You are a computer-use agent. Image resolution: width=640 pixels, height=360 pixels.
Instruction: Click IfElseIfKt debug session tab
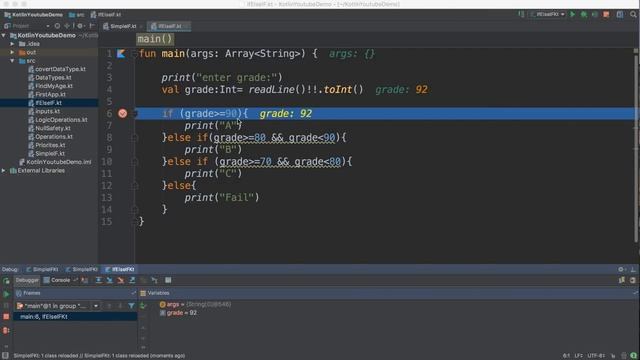[120, 269]
